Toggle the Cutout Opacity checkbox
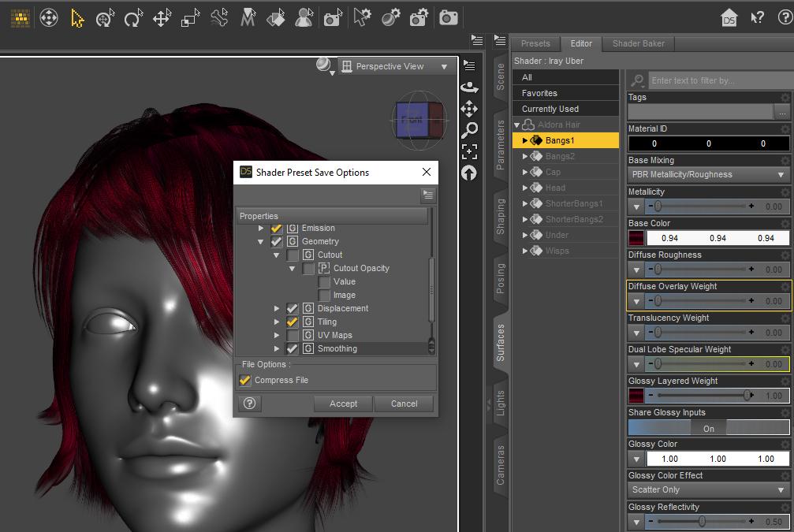This screenshot has width=794, height=532. point(308,268)
